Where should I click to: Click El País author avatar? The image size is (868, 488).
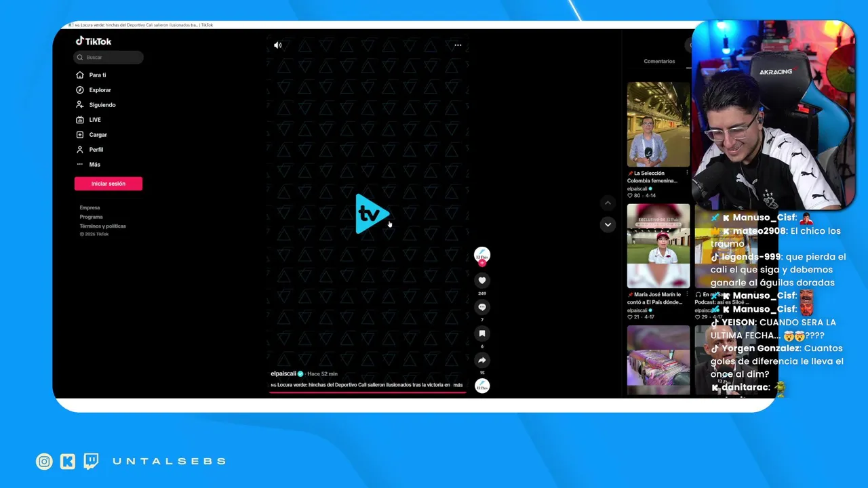(482, 256)
